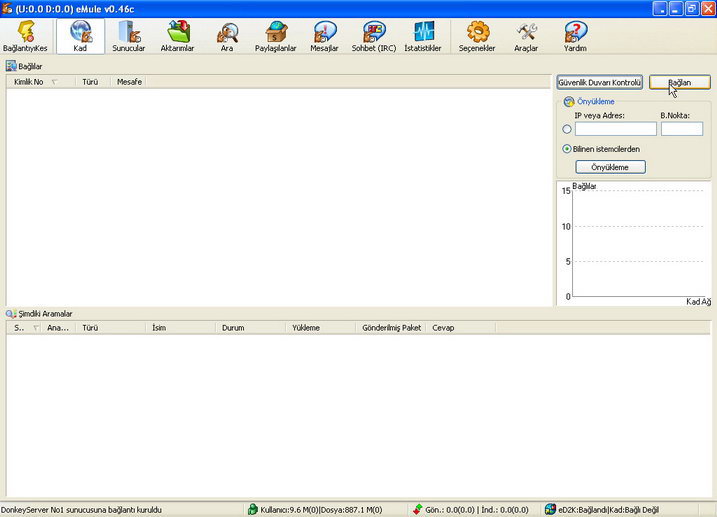Open the Sohbet (IRC) chat icon
Viewport: 717px width, 517px height.
[374, 36]
